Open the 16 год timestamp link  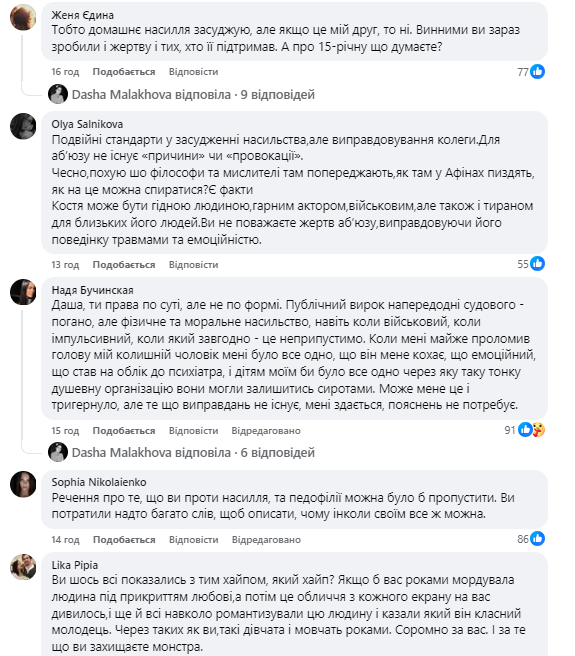pyautogui.click(x=65, y=72)
